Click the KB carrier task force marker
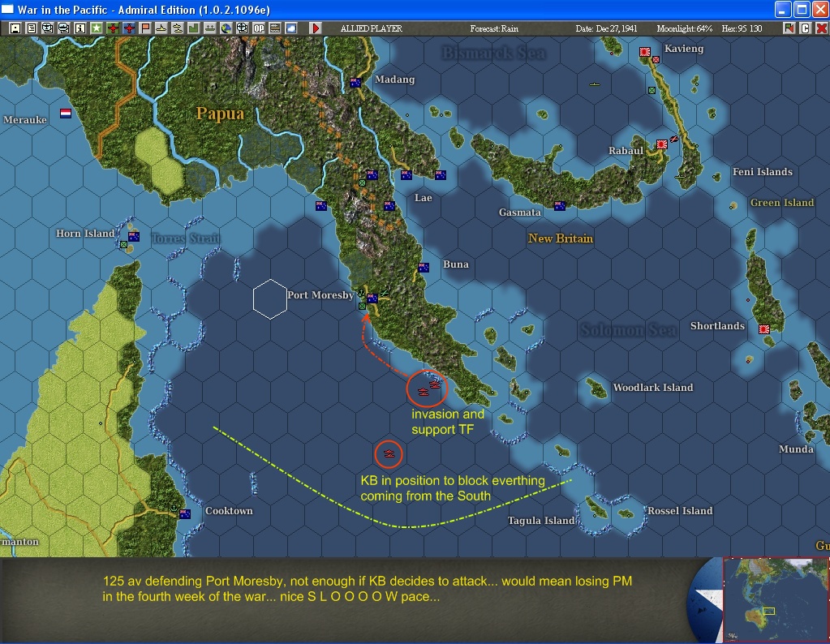Viewport: 830px width, 644px height. (389, 453)
